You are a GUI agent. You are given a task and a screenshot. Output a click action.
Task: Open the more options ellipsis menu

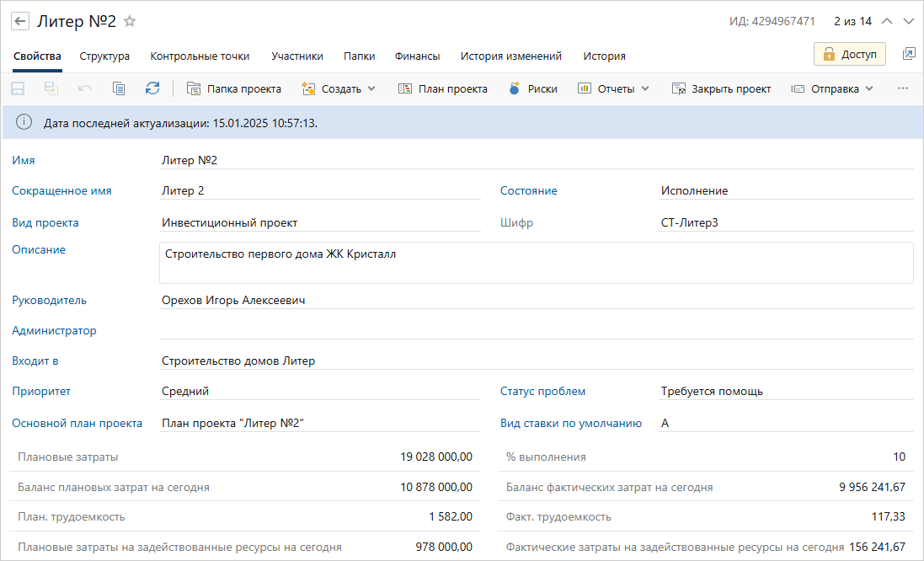pyautogui.click(x=903, y=88)
